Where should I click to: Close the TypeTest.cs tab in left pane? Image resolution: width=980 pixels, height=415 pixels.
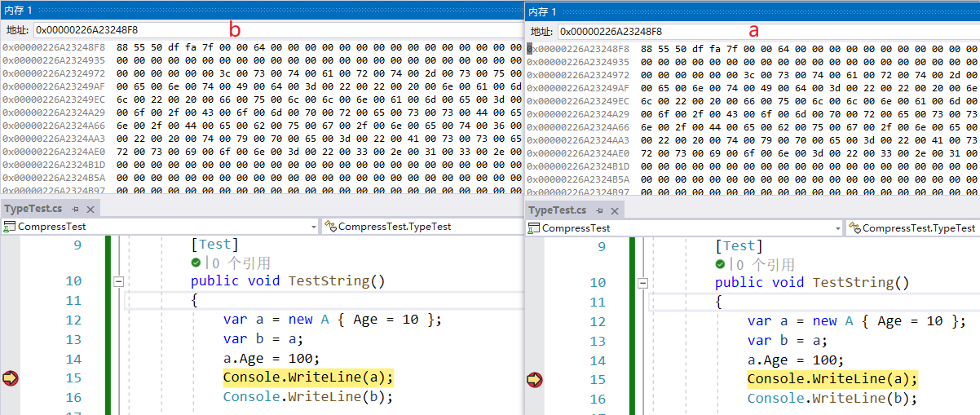coord(89,209)
